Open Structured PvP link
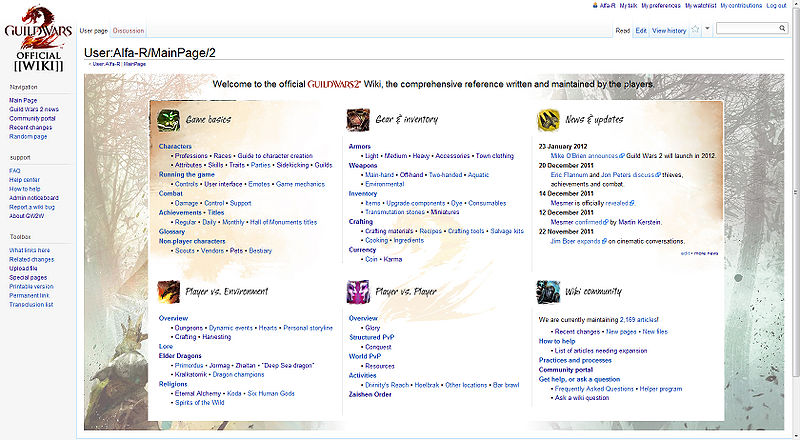The height and width of the screenshot is (440, 800). click(x=371, y=337)
